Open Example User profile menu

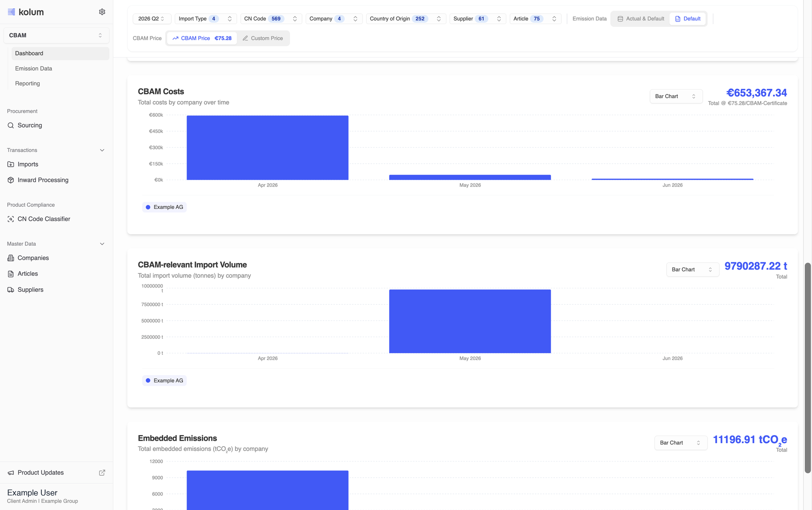tap(56, 496)
